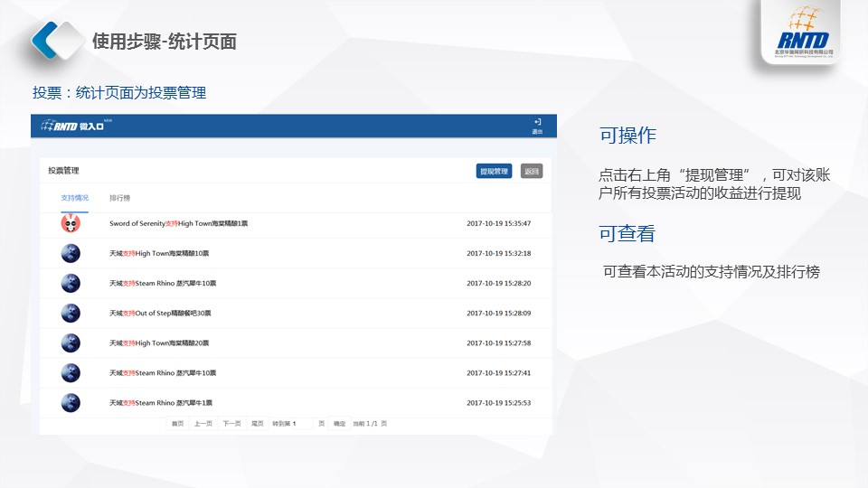868x488 pixels.
Task: Go to 首页 first page in pagination
Action: pos(177,423)
